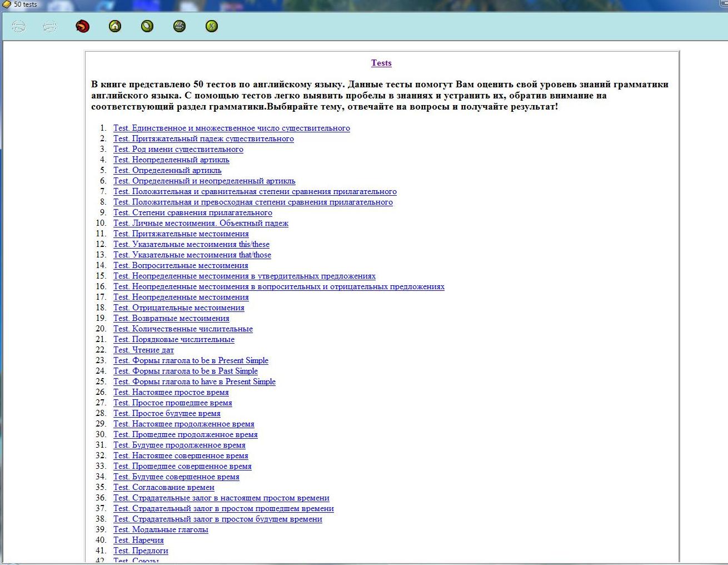The image size is (728, 565).
Task: Open test Личные местоимения. Объектный падеж
Action: pos(201,223)
